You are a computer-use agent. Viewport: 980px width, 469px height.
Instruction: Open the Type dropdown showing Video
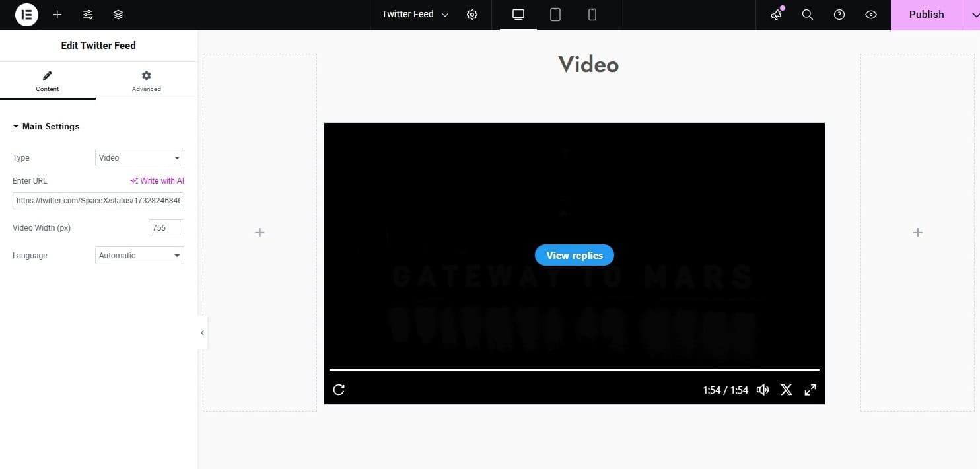(139, 158)
